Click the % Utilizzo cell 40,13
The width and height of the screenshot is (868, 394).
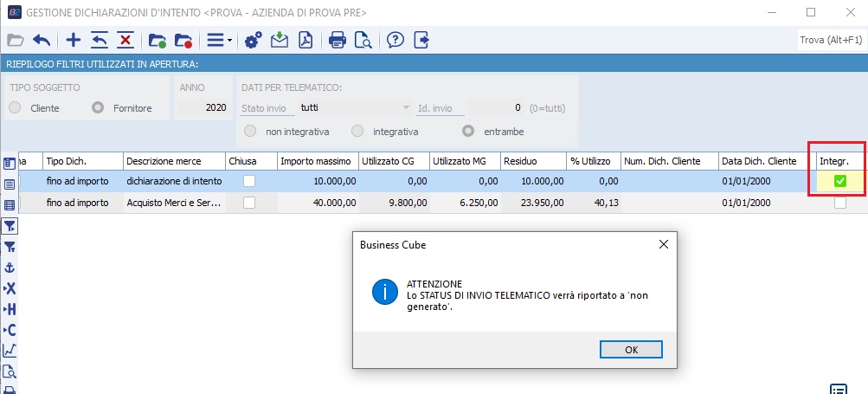tap(594, 203)
